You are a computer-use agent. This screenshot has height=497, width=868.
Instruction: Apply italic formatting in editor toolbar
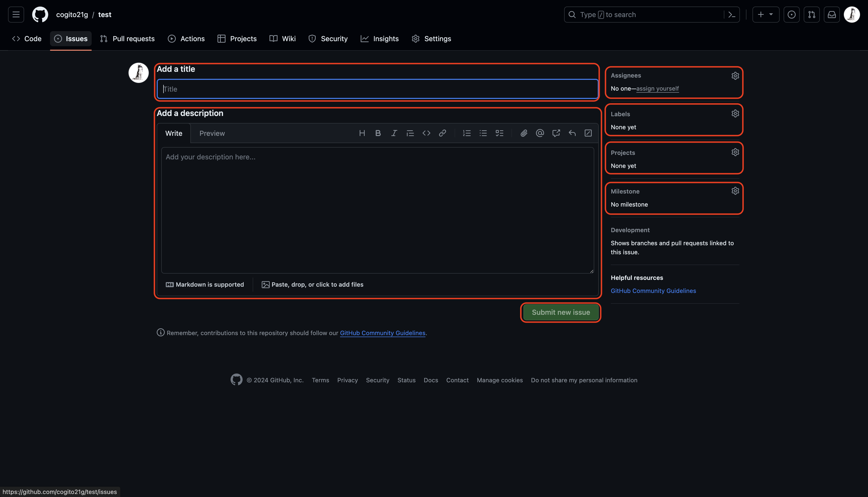394,133
